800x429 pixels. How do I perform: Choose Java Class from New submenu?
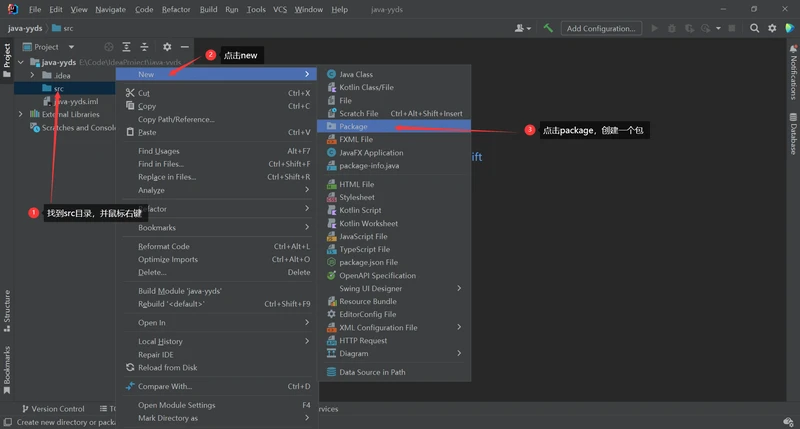click(x=356, y=74)
